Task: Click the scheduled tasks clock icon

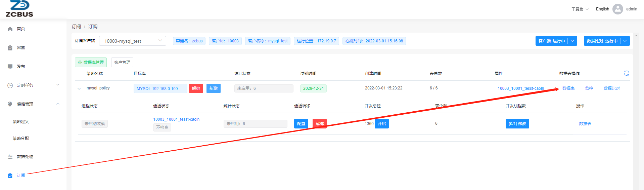Action: pyautogui.click(x=10, y=85)
